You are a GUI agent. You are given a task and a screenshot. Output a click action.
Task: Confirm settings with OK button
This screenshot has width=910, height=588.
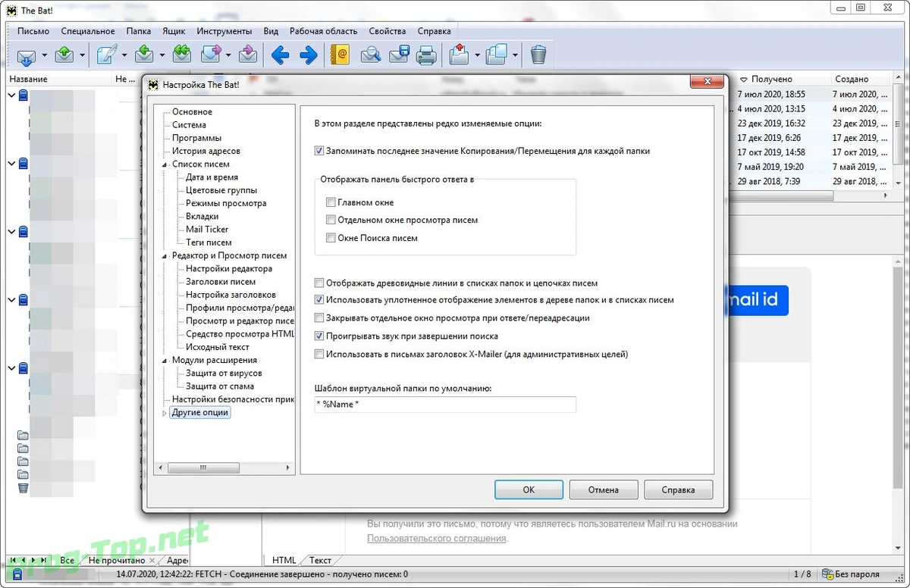[529, 489]
